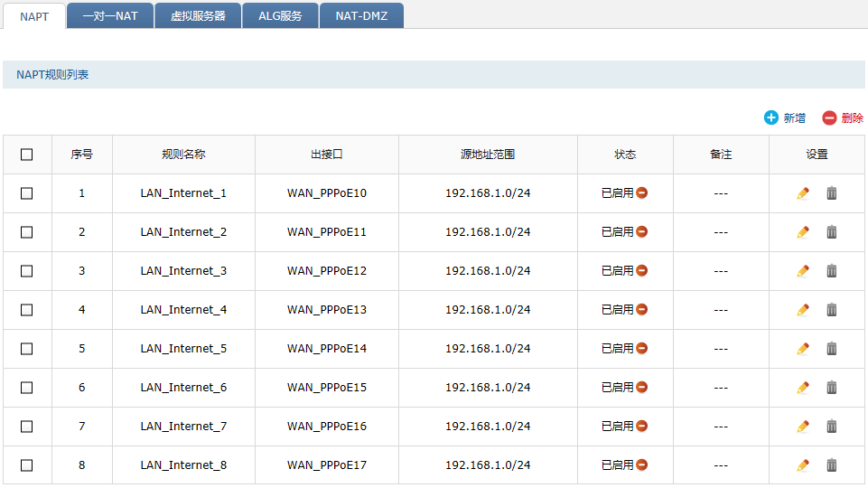
Task: Delete rule LAN_Internet_1 with trash icon
Action: (832, 193)
